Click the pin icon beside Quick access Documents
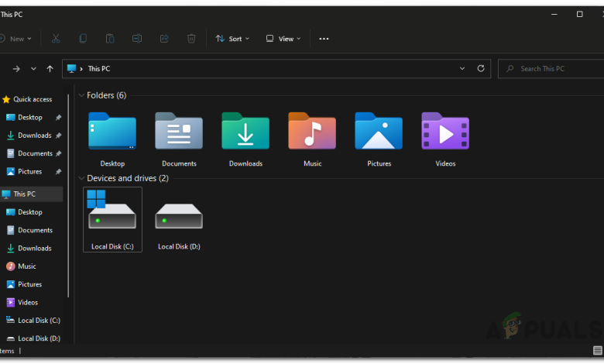The image size is (604, 364). pyautogui.click(x=58, y=153)
